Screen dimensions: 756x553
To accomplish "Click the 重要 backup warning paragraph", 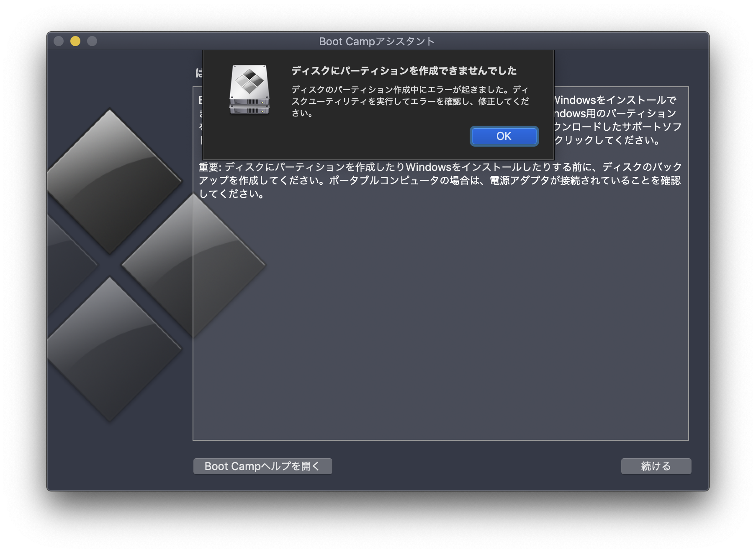I will coord(440,181).
